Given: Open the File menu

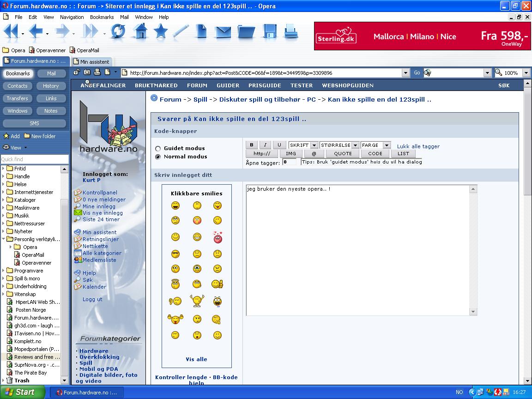Looking at the screenshot, I should [x=18, y=17].
